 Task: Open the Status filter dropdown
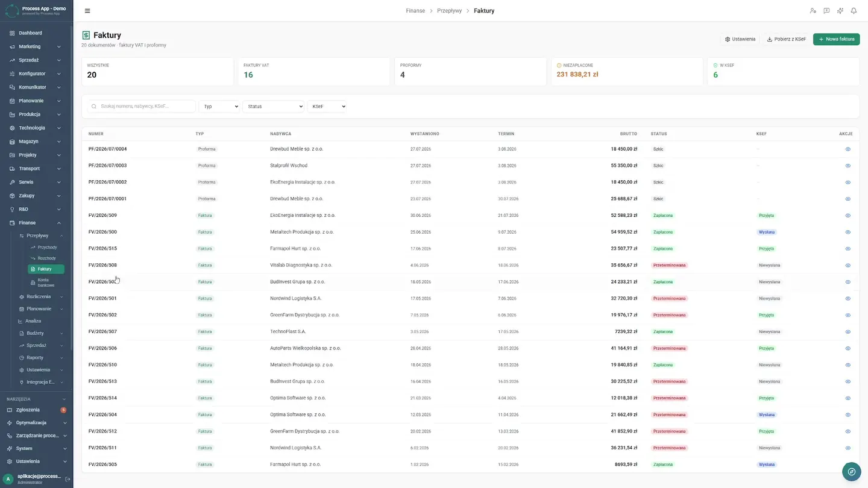click(274, 107)
